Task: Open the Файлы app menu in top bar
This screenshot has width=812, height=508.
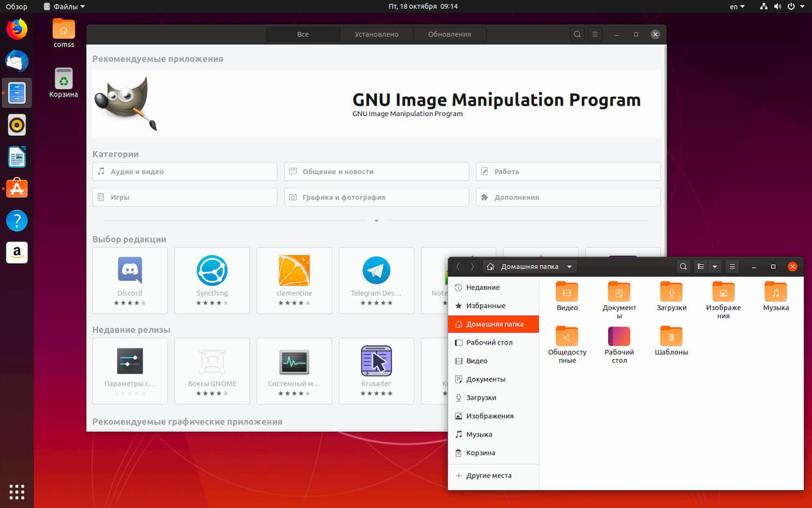Action: 64,6
